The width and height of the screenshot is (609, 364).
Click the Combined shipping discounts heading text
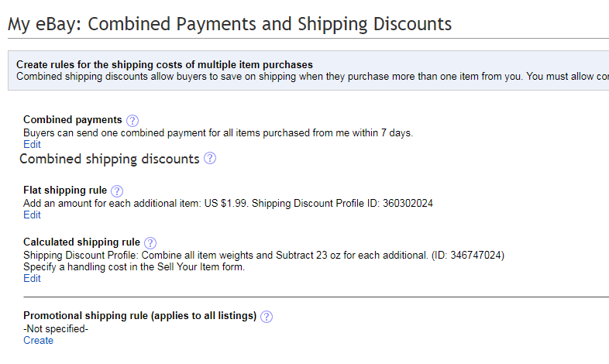coord(109,159)
